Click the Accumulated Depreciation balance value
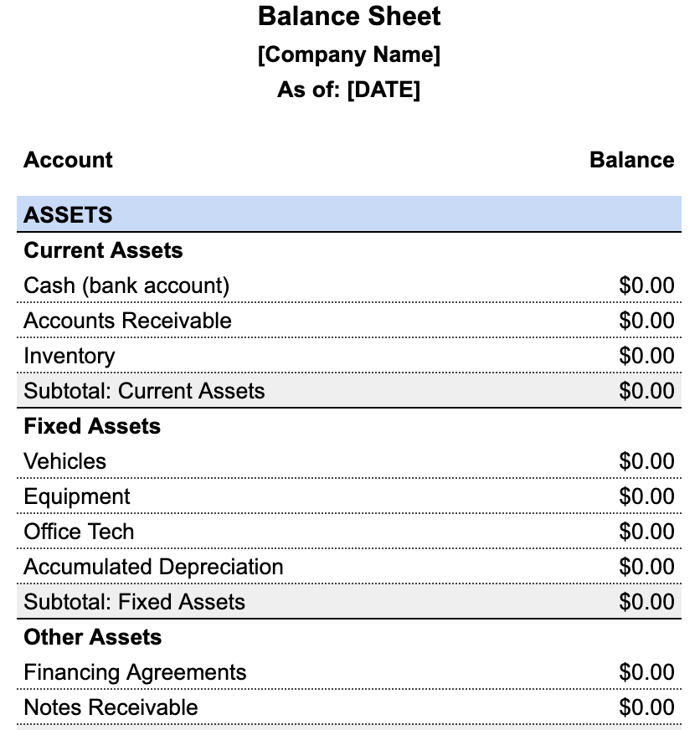The width and height of the screenshot is (700, 730). point(646,567)
